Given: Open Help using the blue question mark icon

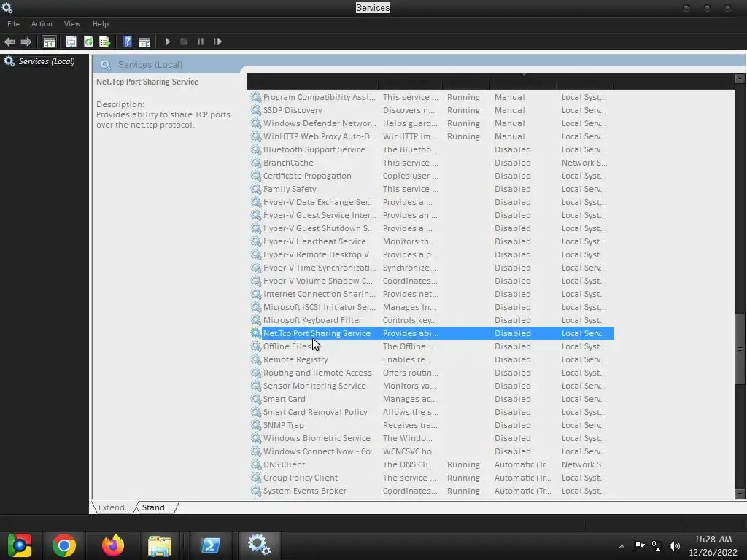Looking at the screenshot, I should point(127,42).
